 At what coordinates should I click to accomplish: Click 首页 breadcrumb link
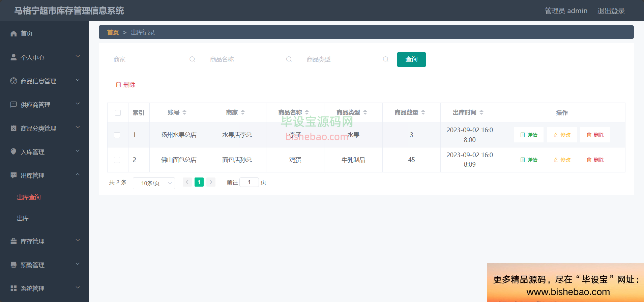(x=113, y=32)
